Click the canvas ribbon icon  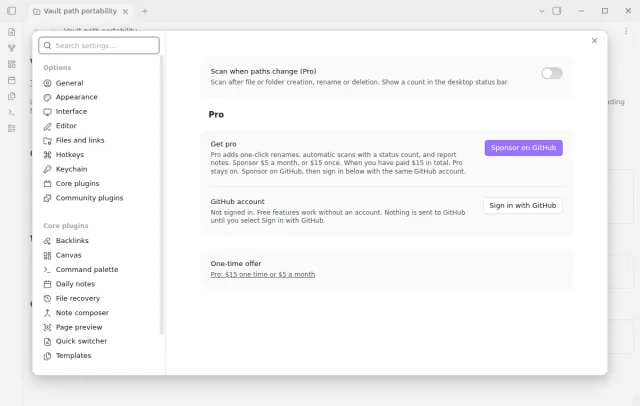click(x=11, y=64)
